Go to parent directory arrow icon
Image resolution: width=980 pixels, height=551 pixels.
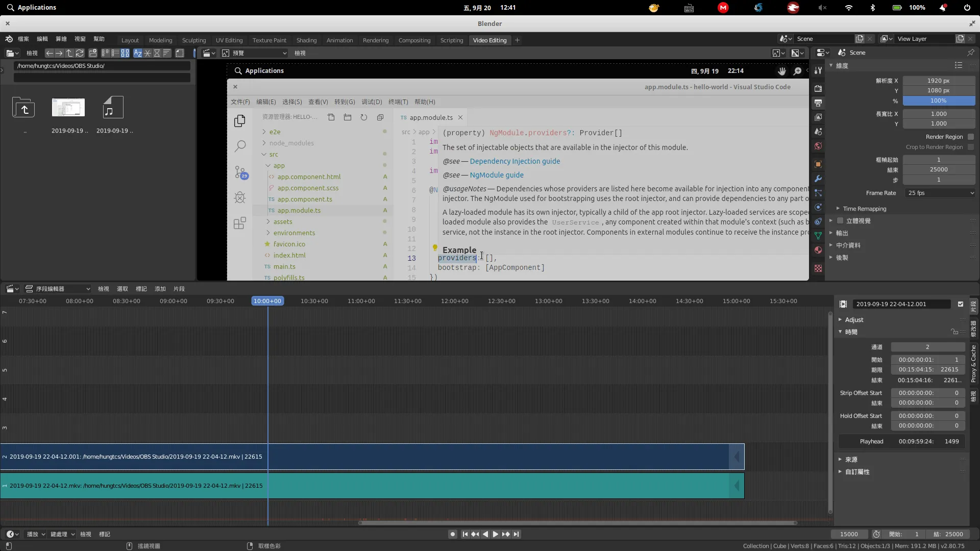[69, 53]
